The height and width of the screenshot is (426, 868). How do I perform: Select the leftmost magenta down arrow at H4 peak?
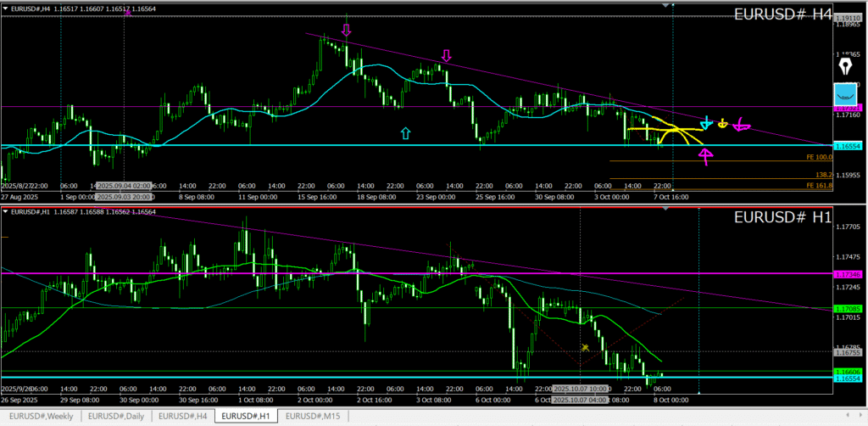pos(346,31)
